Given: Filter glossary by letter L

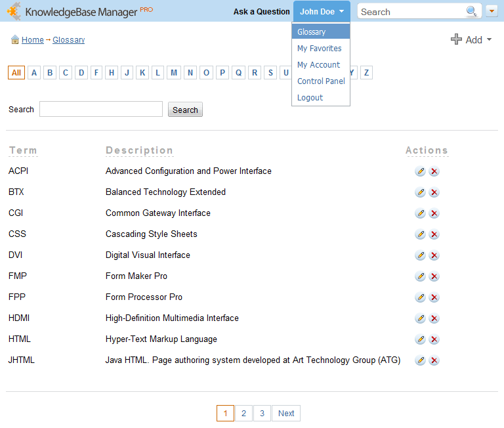Looking at the screenshot, I should pos(157,73).
